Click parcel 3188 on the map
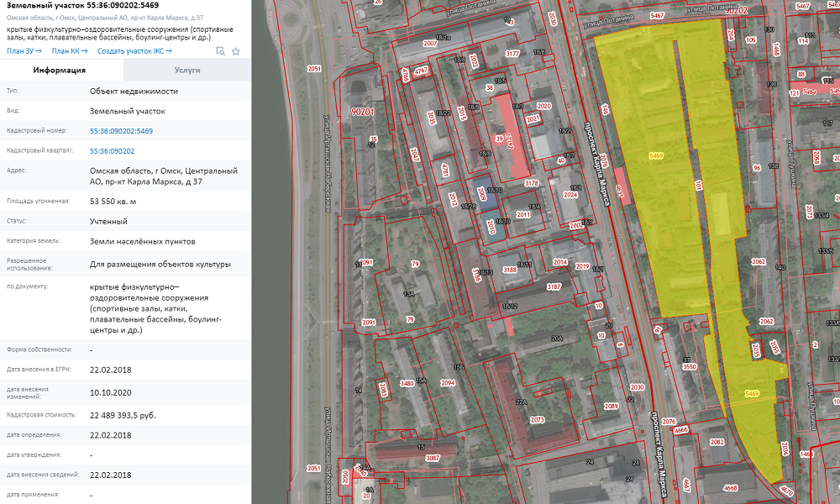This screenshot has width=840, height=504. pyautogui.click(x=510, y=270)
